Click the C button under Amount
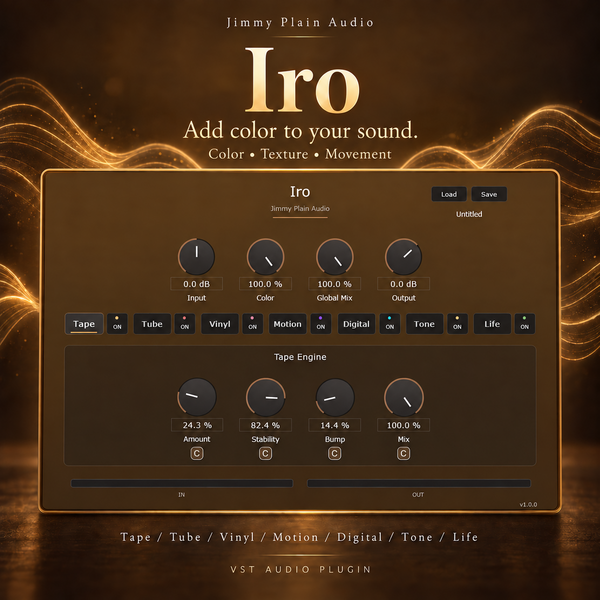This screenshot has width=600, height=600. 197,453
